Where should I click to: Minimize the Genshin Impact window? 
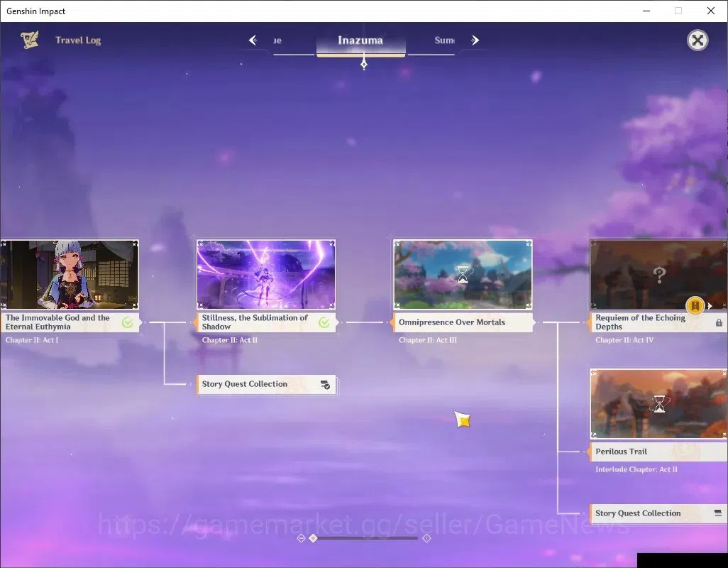(x=646, y=11)
